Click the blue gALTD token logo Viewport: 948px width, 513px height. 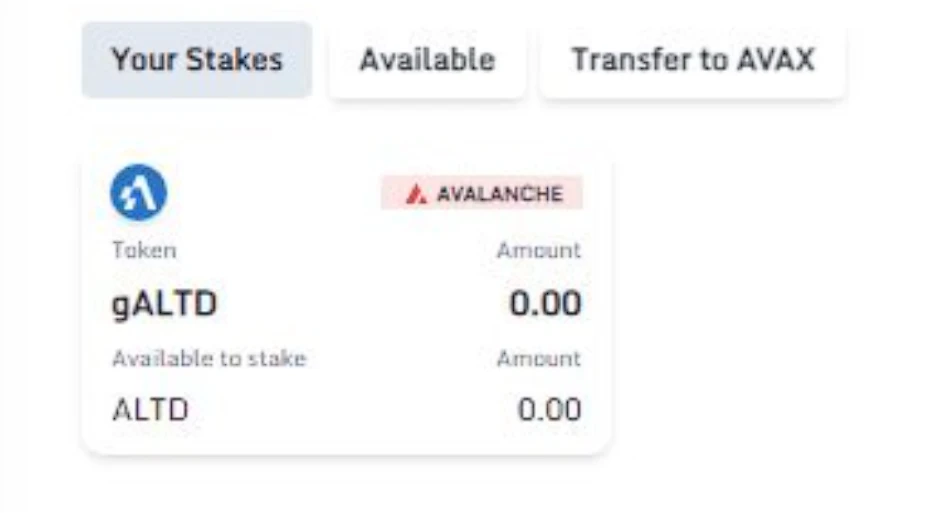[138, 193]
